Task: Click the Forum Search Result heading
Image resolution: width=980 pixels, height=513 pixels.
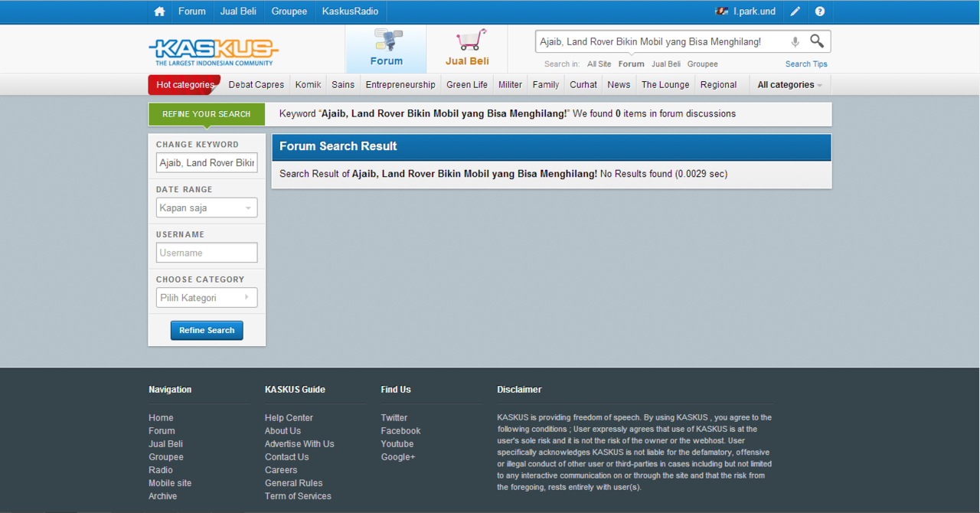Action: (x=338, y=146)
